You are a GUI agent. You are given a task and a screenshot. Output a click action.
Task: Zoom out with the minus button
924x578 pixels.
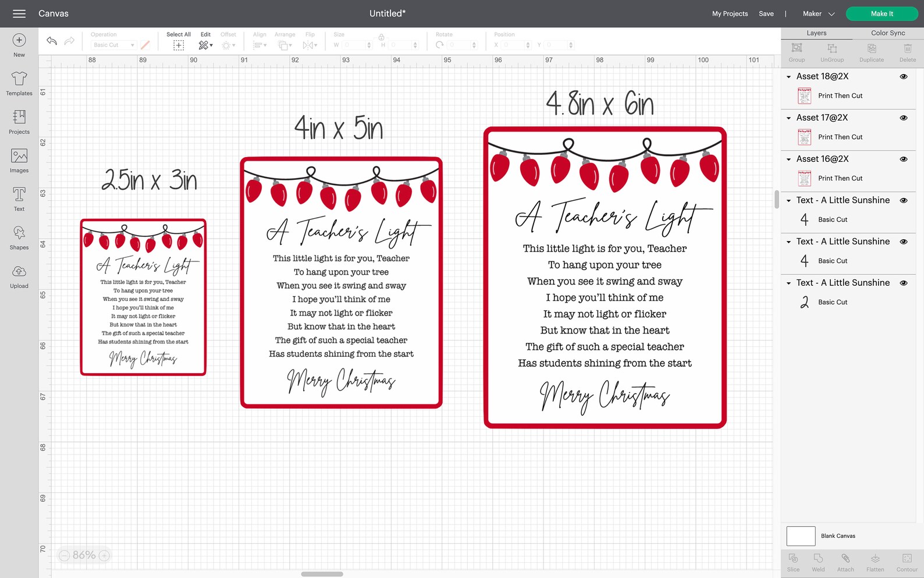(64, 555)
